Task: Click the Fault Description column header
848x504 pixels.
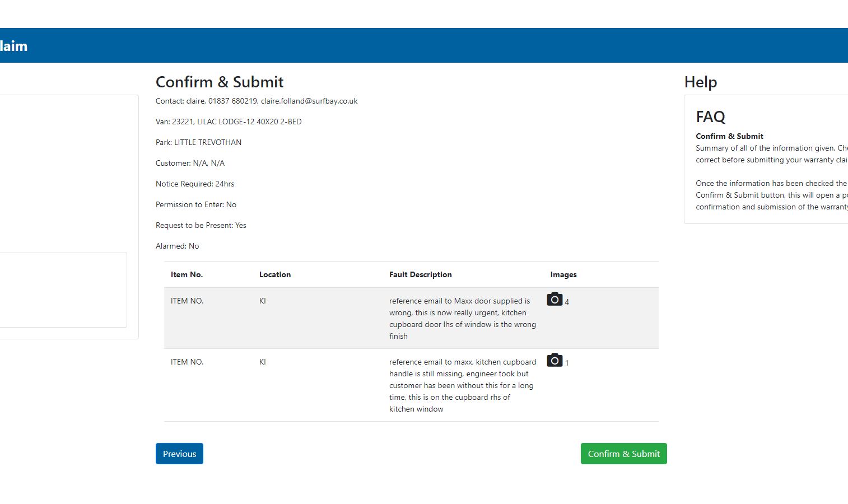Action: pyautogui.click(x=420, y=274)
